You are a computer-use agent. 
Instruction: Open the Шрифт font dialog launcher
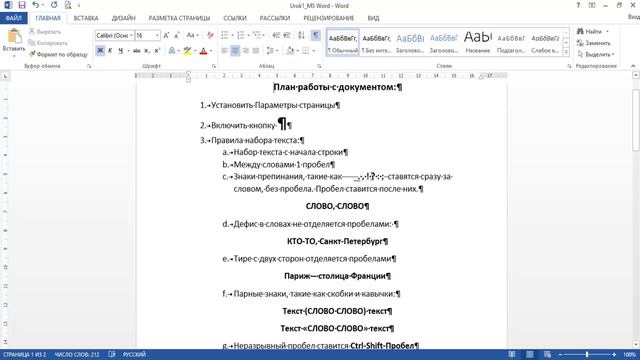pos(213,66)
